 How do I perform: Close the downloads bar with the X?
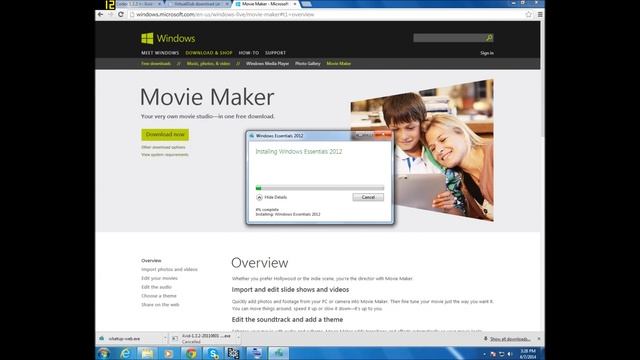pyautogui.click(x=539, y=339)
